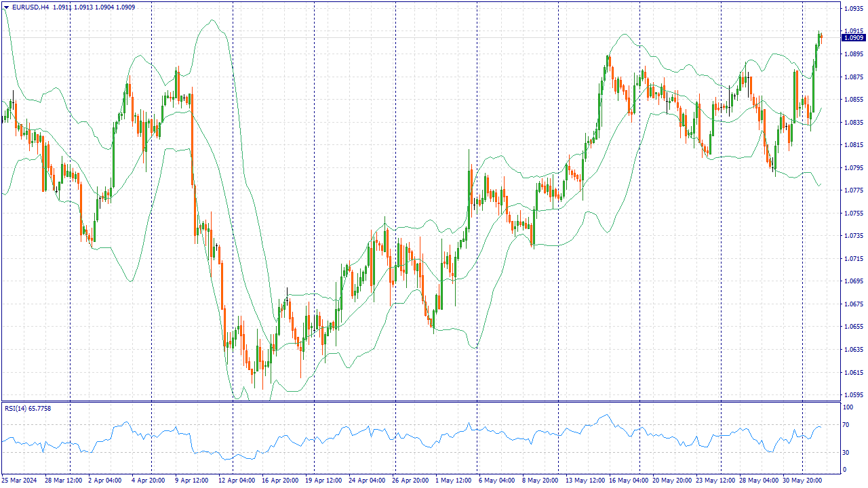Click the 16 Apr 20:00 time label
The image size is (868, 488).
pyautogui.click(x=279, y=481)
